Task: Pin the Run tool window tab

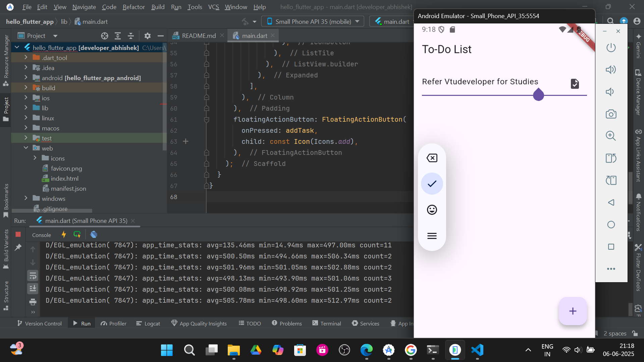Action: [18, 247]
